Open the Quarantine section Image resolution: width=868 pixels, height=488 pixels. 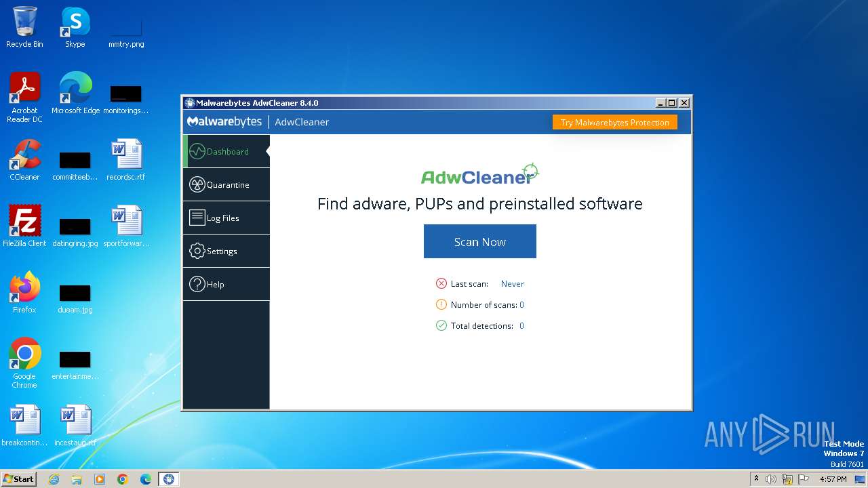click(x=226, y=184)
